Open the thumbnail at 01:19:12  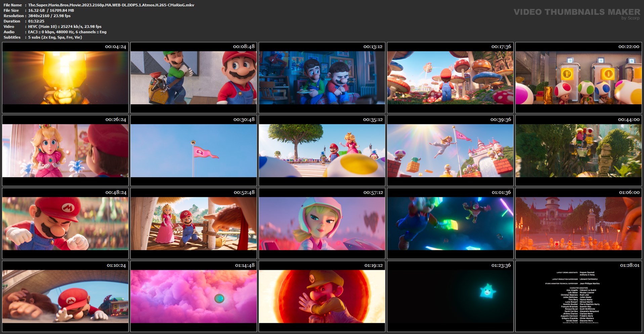coord(322,296)
